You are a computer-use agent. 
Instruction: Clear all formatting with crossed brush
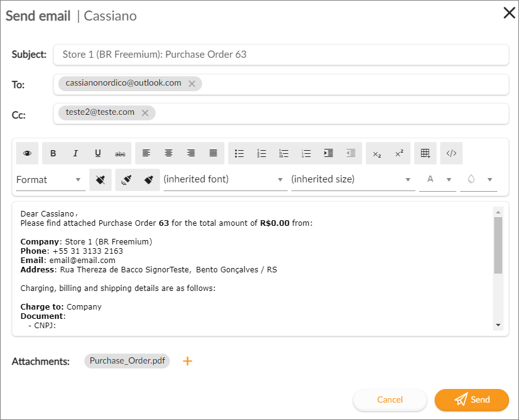click(100, 180)
